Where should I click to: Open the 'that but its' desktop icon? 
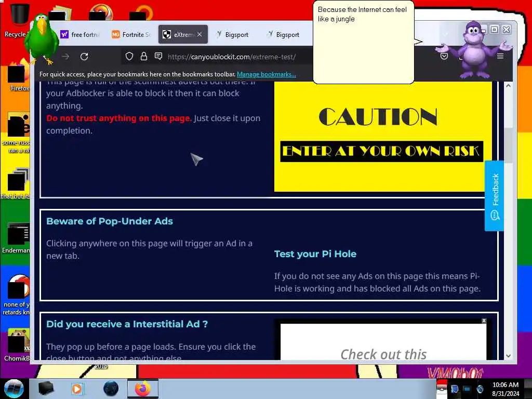[x=16, y=184]
